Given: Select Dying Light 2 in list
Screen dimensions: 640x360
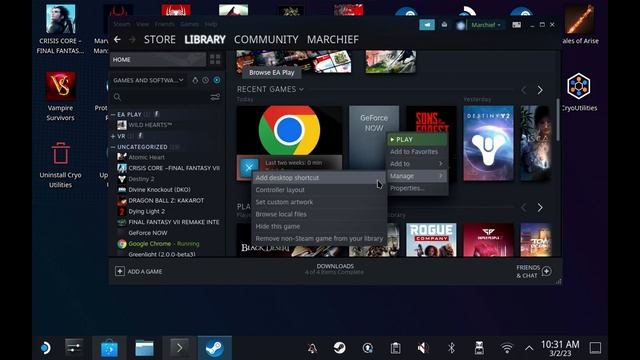Looking at the screenshot, I should pos(147,211).
